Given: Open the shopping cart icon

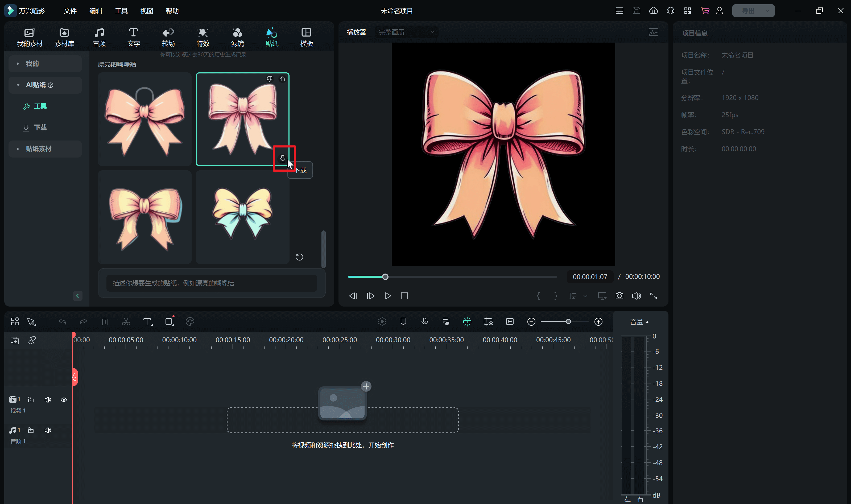Looking at the screenshot, I should pos(705,11).
